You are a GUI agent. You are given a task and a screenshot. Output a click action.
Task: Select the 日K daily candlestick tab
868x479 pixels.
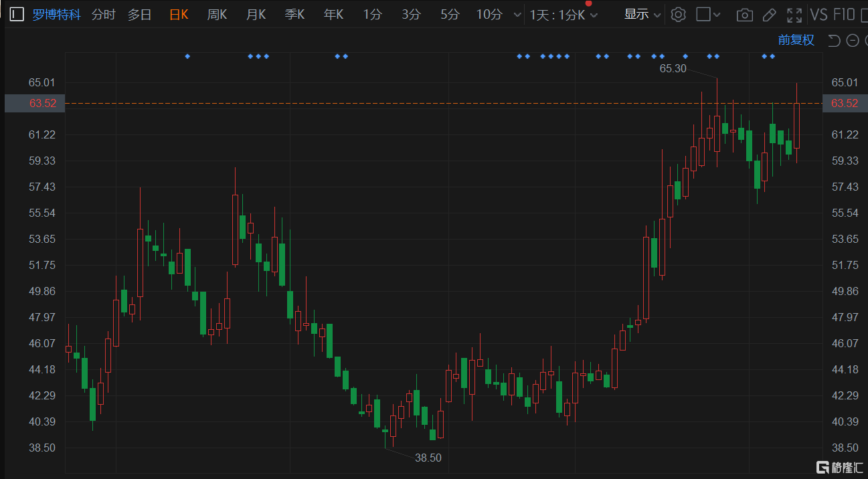[179, 14]
